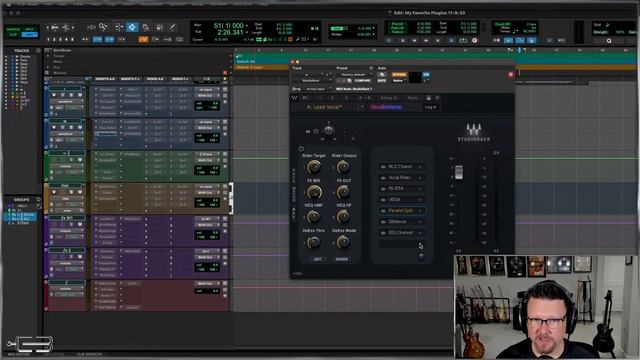
Task: Click the red close button of plugin window
Action: [293, 62]
